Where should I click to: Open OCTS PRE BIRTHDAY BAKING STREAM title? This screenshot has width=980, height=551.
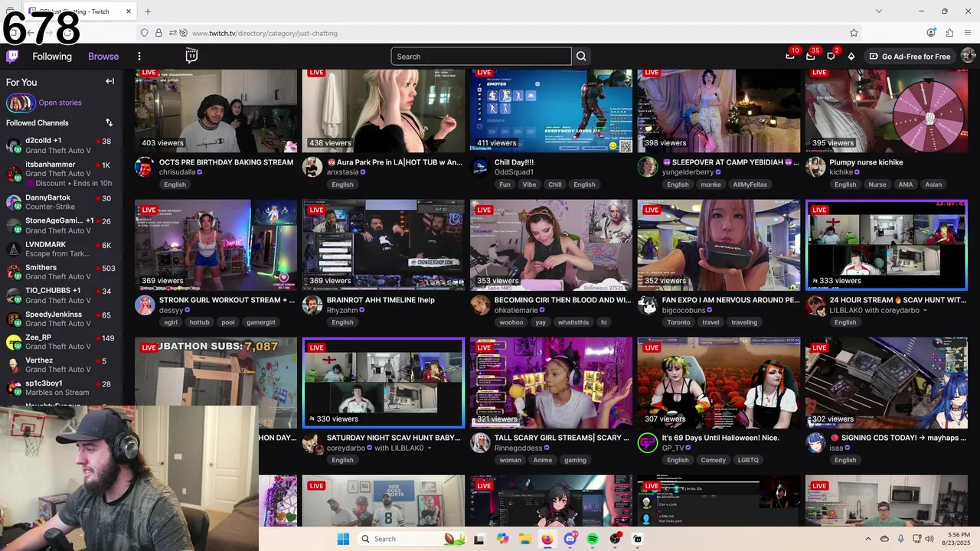226,162
